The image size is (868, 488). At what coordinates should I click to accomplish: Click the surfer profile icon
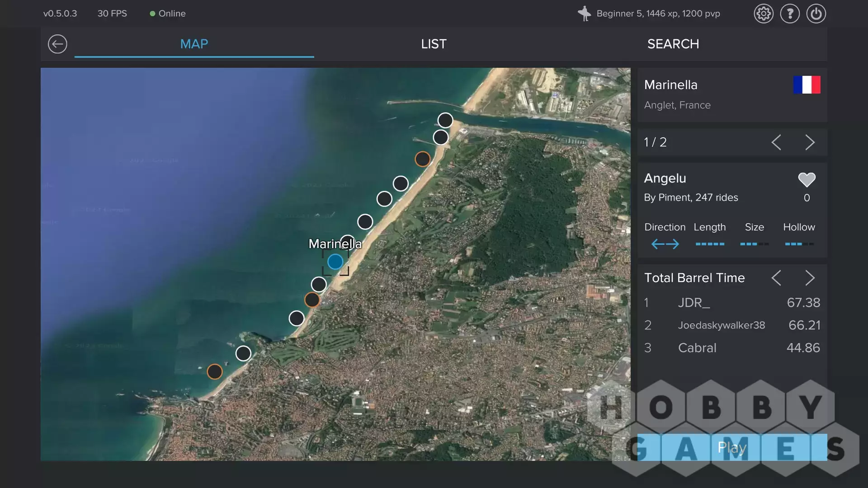[x=585, y=14]
